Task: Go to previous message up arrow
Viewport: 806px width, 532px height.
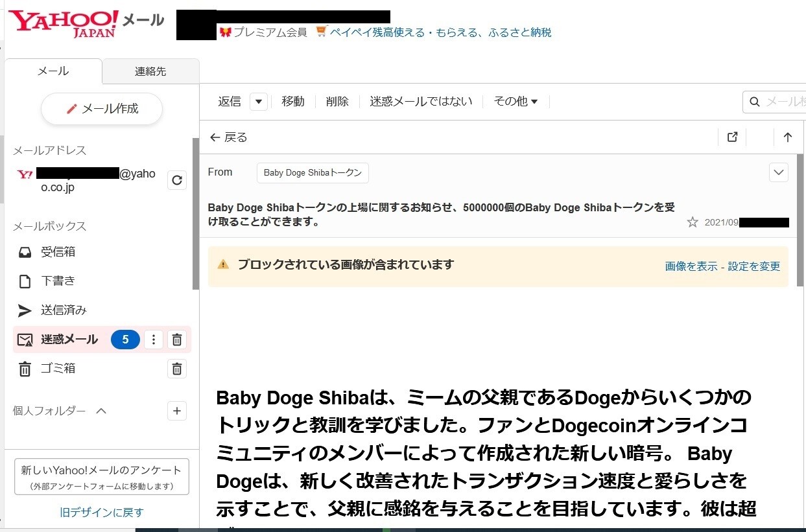Action: [788, 137]
